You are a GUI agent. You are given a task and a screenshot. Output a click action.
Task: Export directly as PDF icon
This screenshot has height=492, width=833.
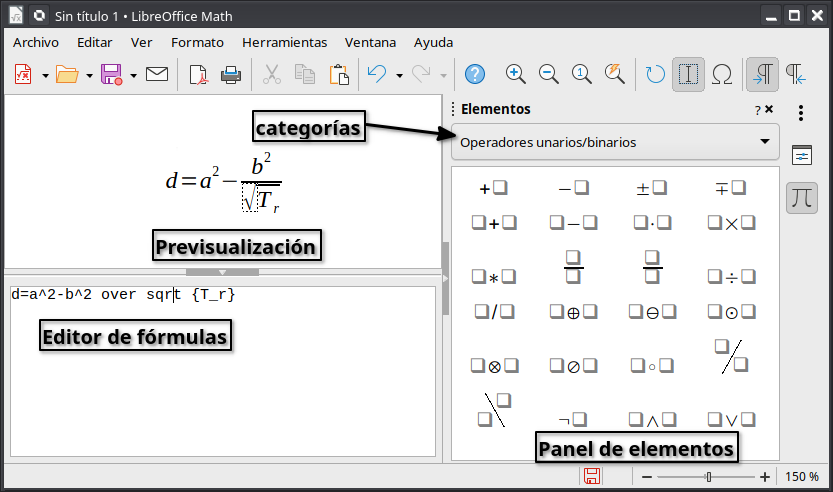(x=198, y=74)
